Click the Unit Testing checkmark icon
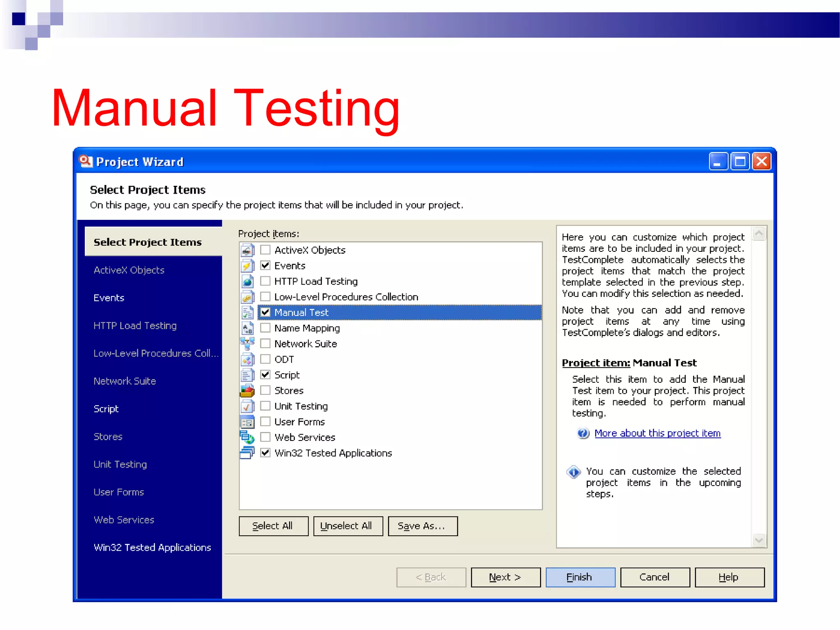The width and height of the screenshot is (840, 630). click(247, 406)
